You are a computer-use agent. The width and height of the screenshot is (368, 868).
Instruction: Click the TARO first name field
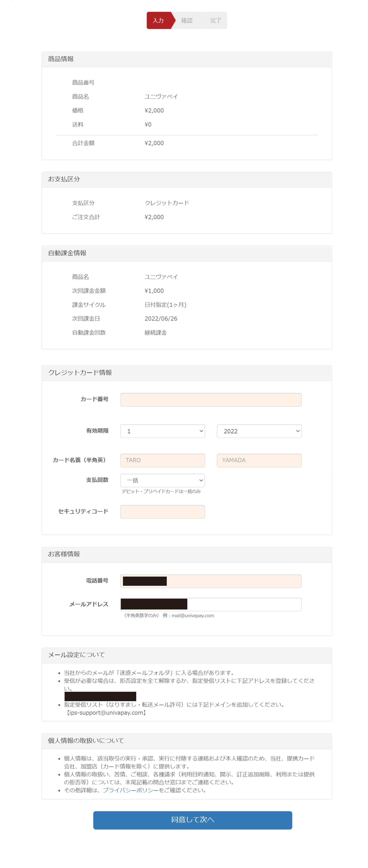162,460
